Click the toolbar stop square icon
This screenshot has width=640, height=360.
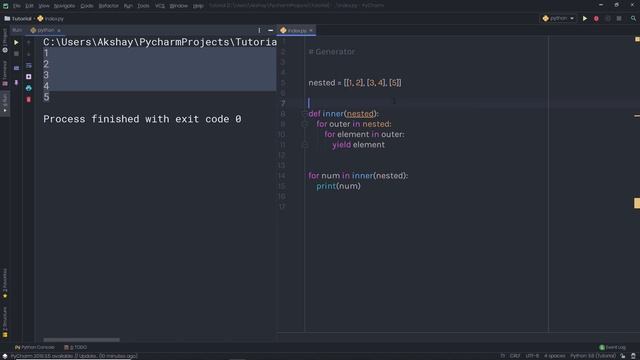point(619,18)
